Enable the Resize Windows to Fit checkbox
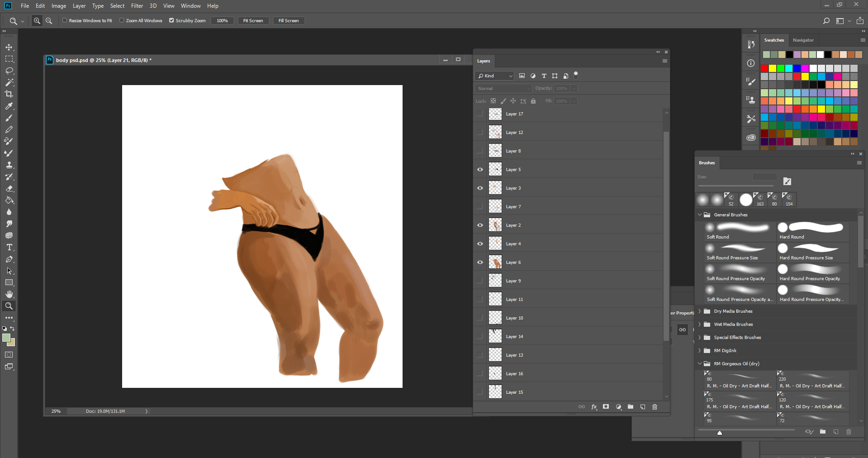 pyautogui.click(x=65, y=20)
